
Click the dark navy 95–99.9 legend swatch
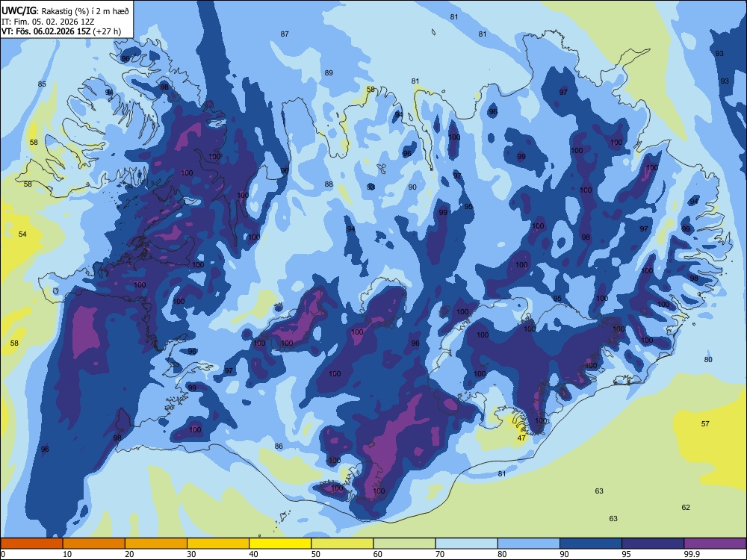point(653,544)
